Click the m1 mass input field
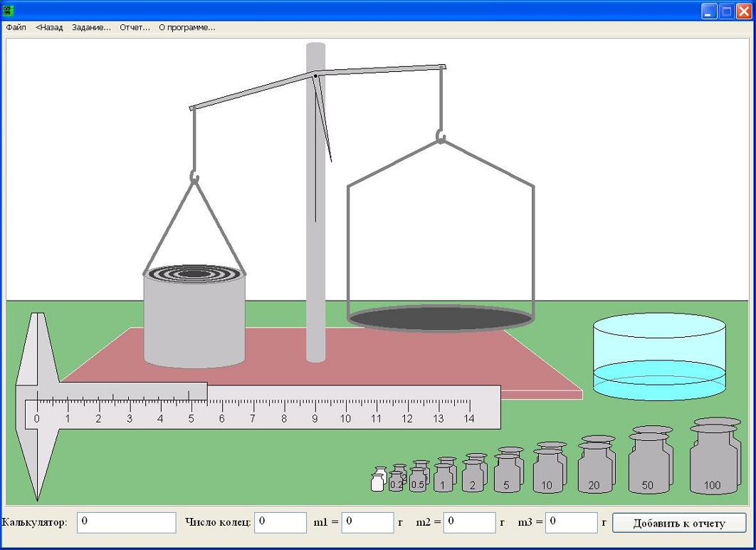This screenshot has height=550, width=756. click(367, 522)
